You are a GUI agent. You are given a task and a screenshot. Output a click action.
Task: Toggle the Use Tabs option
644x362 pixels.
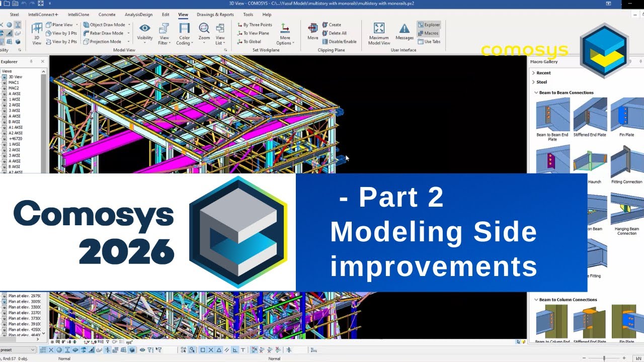(429, 42)
